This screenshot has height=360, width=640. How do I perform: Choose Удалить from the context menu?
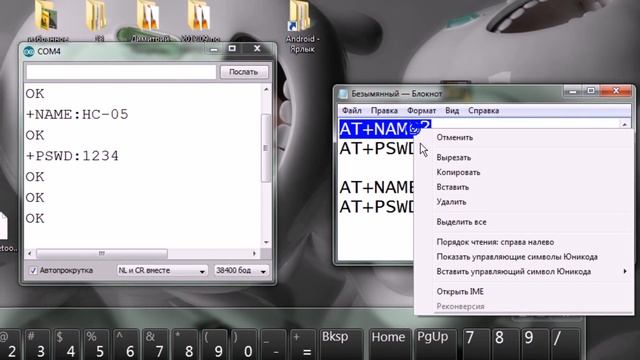pos(451,202)
